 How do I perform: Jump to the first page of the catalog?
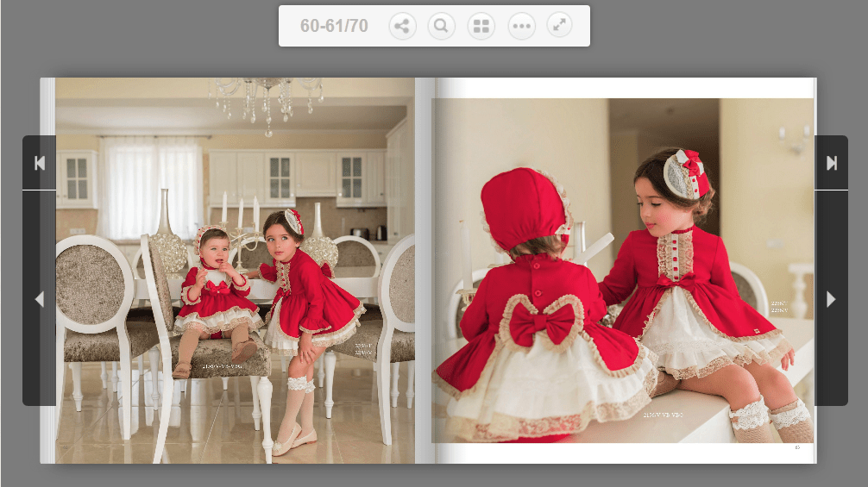pos(39,163)
